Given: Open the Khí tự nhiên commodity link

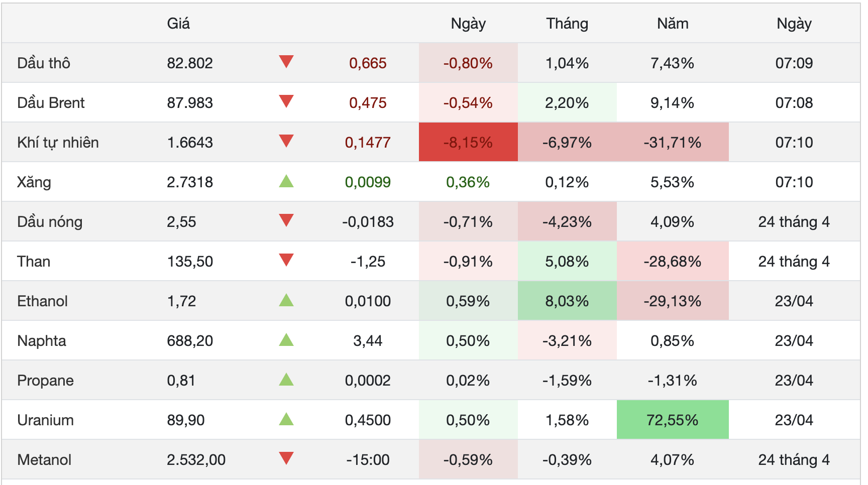Looking at the screenshot, I should [x=58, y=143].
